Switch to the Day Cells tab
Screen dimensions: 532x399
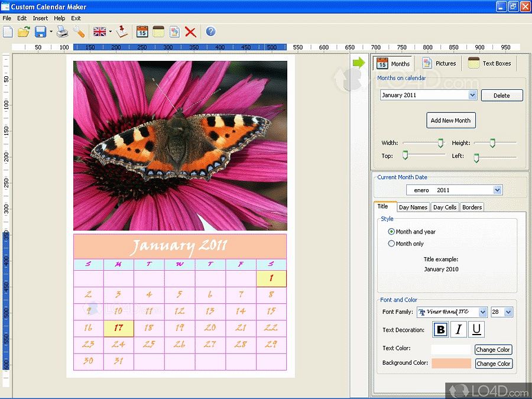pos(445,207)
